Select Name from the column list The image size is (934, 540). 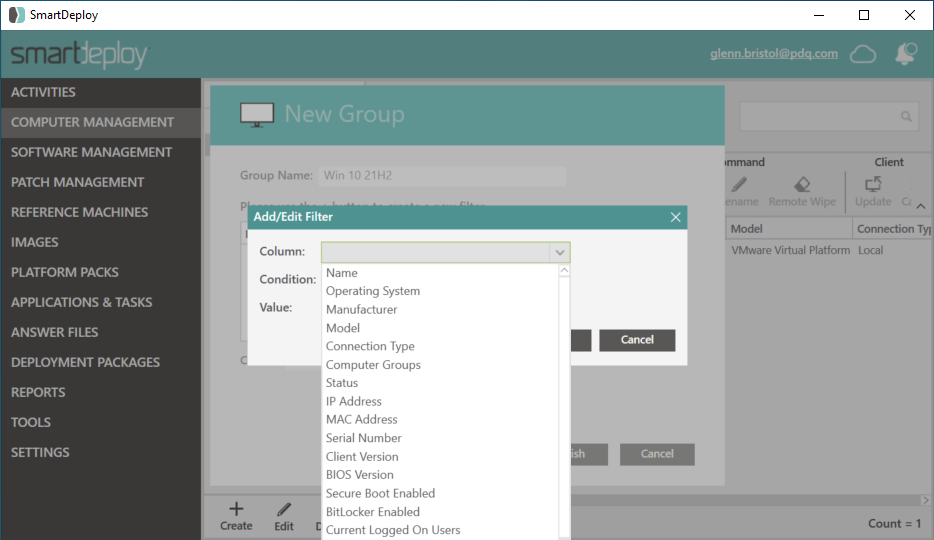[x=342, y=273]
